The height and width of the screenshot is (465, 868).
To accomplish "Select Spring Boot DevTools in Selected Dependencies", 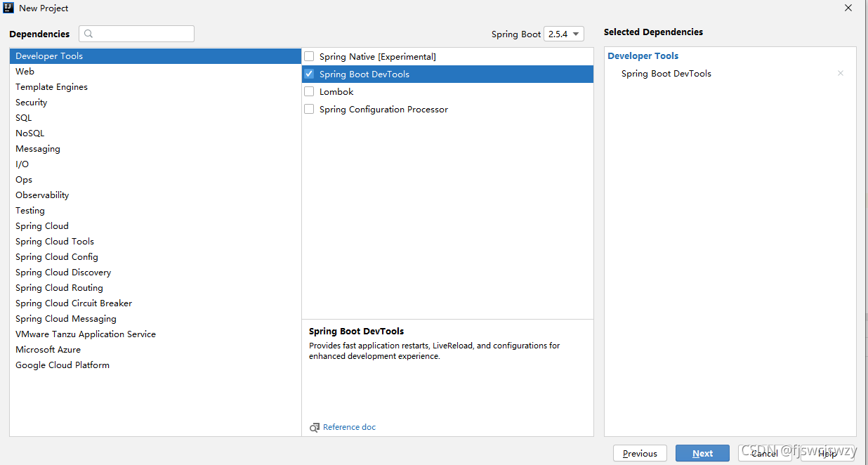I will tap(666, 73).
